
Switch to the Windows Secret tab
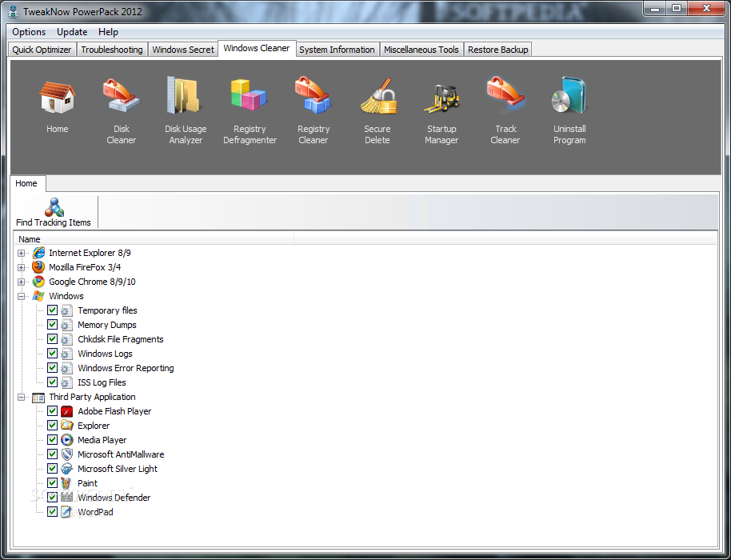(x=183, y=50)
